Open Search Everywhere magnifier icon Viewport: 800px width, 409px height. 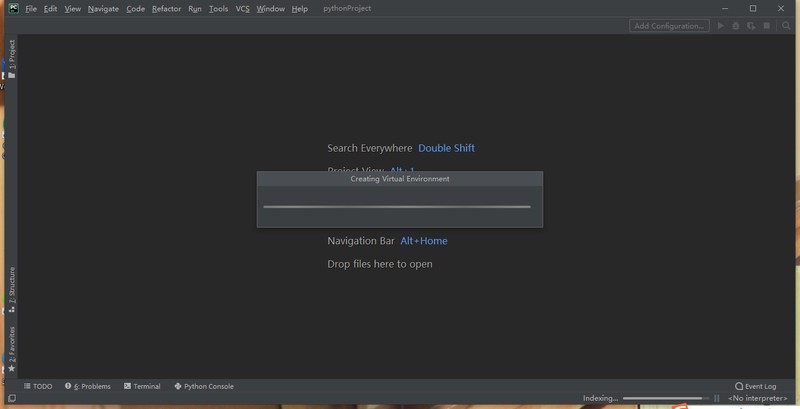pos(787,26)
